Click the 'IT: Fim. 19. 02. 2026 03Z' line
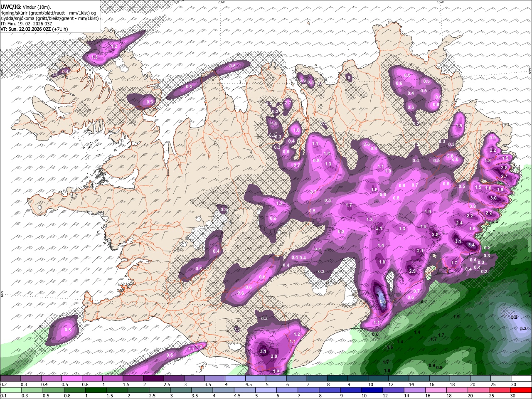 (x=26, y=24)
